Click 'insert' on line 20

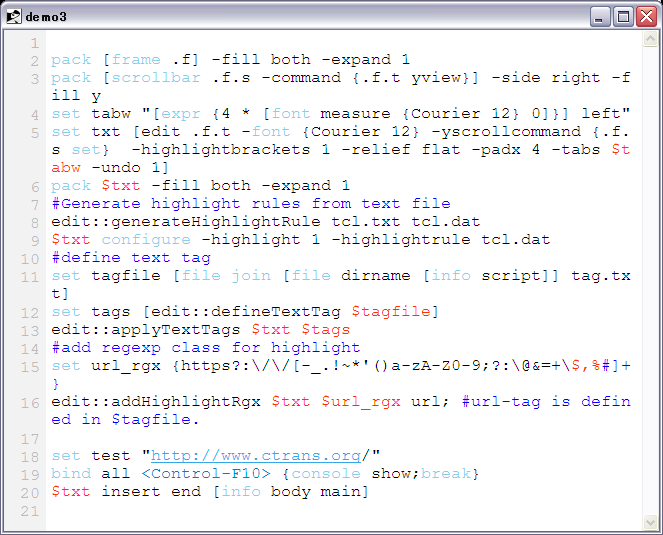(x=131, y=491)
